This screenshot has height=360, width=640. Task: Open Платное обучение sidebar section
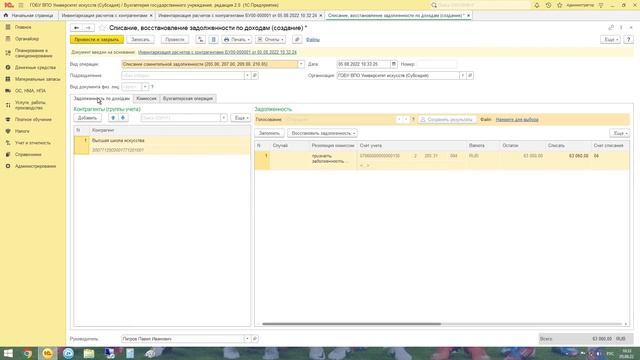[33, 120]
